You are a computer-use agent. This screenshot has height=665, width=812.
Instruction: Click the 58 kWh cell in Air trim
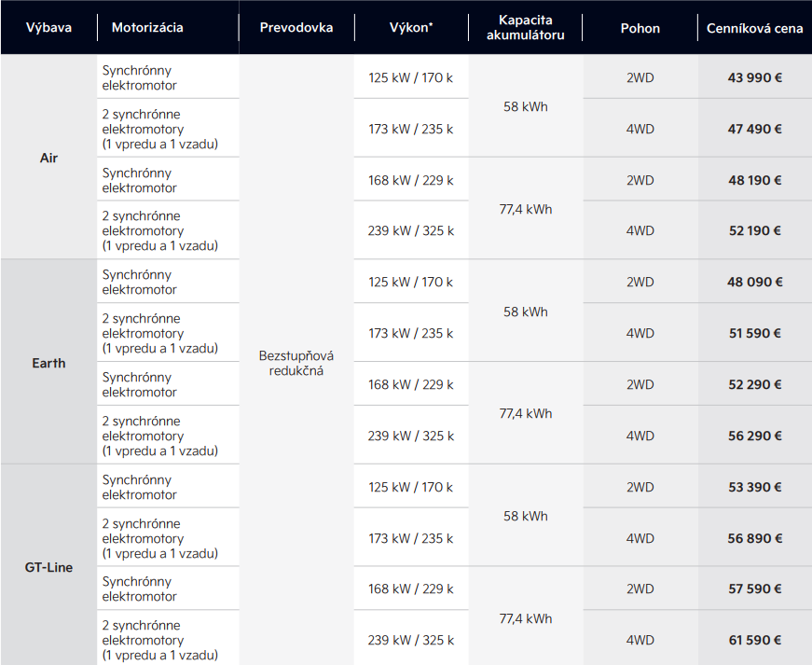click(x=526, y=106)
